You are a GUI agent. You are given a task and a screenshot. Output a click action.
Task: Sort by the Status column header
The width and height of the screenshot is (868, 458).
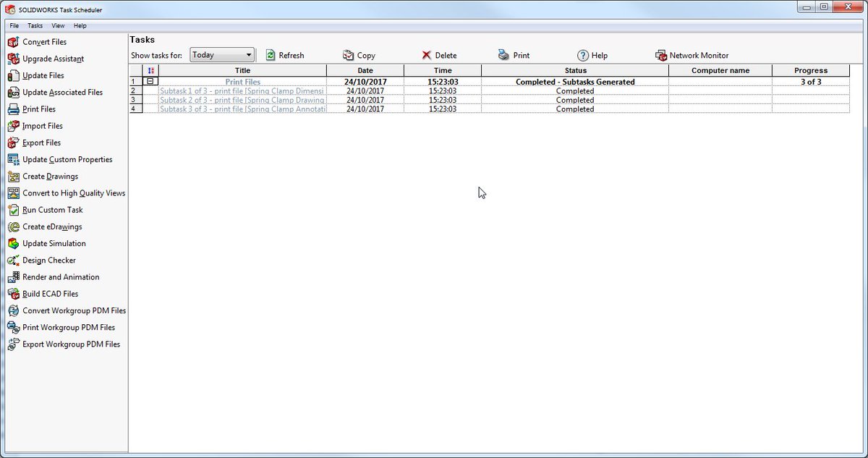tap(575, 70)
